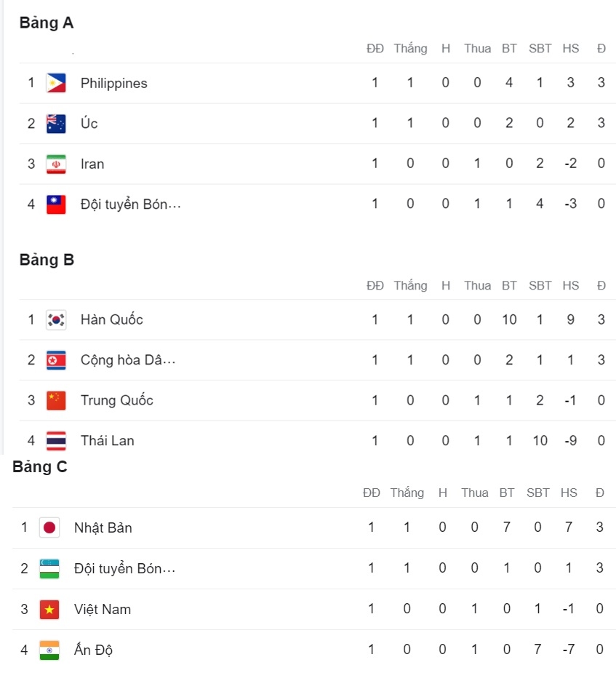This screenshot has height=673, width=616.
Task: Click the China flag by Trung Quốc
Action: pos(56,400)
